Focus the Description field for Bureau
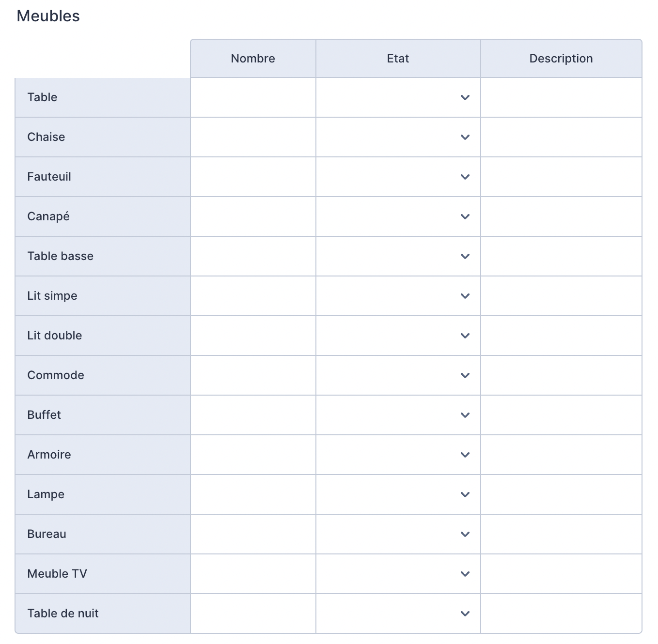This screenshot has width=658, height=644. (x=561, y=534)
